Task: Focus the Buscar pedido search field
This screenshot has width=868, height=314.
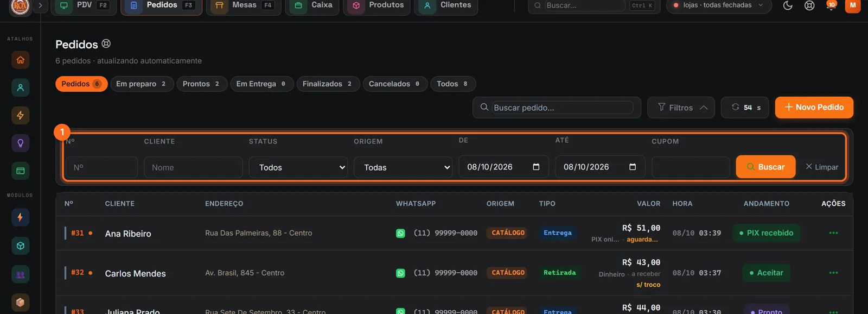Action: coord(563,108)
